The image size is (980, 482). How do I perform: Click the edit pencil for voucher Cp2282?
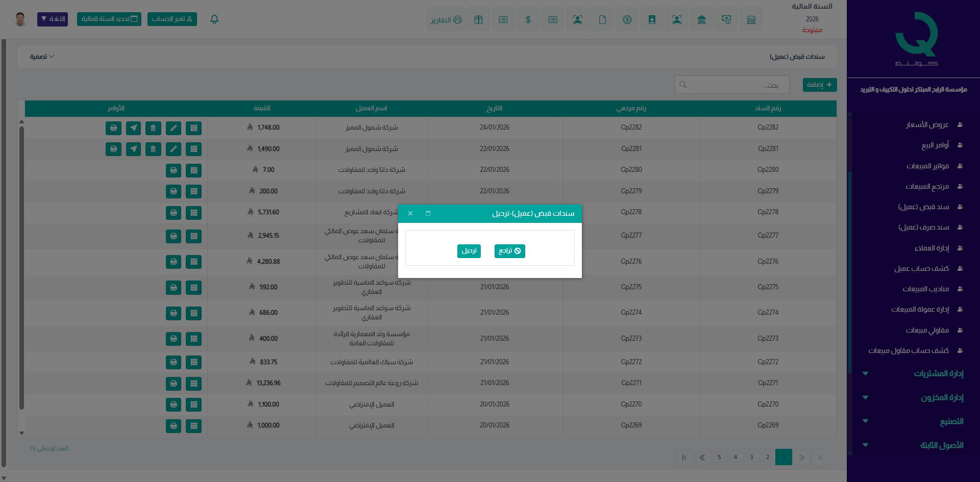click(174, 128)
